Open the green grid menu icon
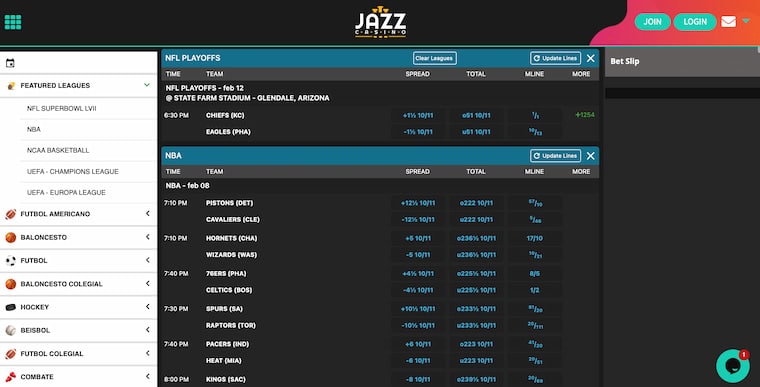The width and height of the screenshot is (760, 387). 13,22
